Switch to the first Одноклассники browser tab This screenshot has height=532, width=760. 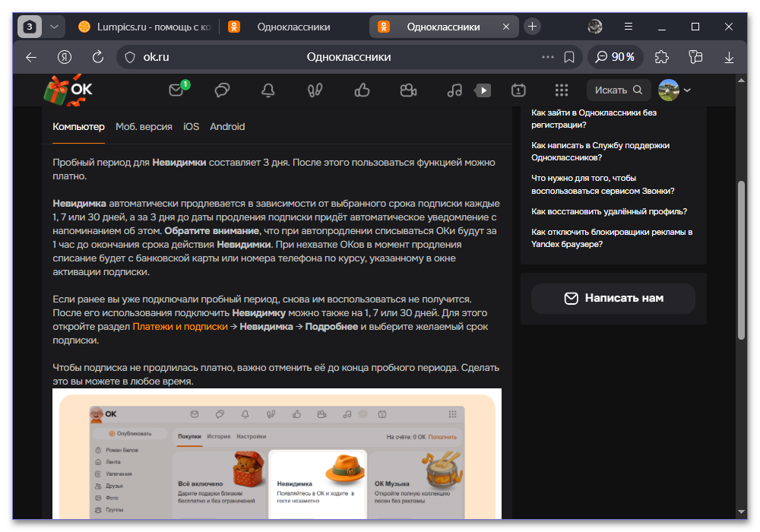coord(293,27)
